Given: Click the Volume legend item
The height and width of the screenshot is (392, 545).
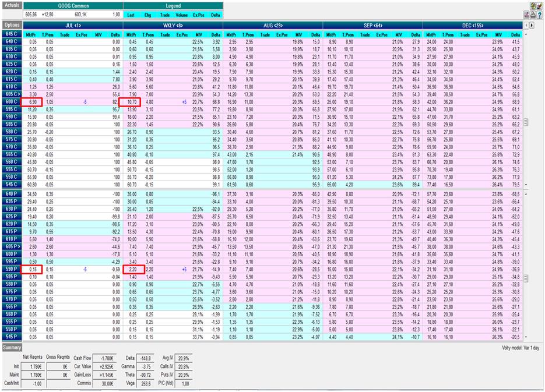Looking at the screenshot, I should [x=181, y=15].
